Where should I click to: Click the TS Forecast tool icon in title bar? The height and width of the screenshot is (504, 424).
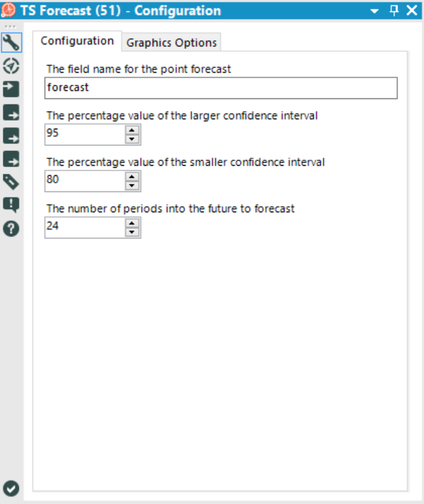pyautogui.click(x=9, y=11)
